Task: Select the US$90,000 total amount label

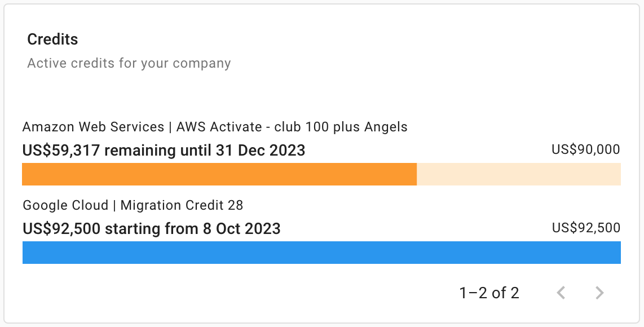Action: 585,149
